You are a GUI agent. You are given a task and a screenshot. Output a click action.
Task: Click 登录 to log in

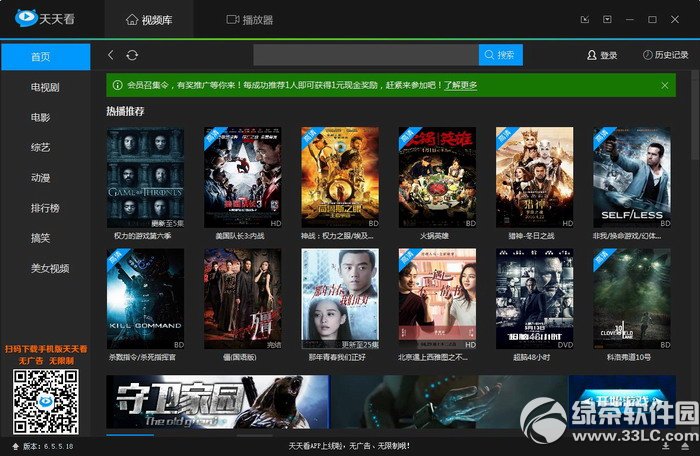click(x=602, y=55)
